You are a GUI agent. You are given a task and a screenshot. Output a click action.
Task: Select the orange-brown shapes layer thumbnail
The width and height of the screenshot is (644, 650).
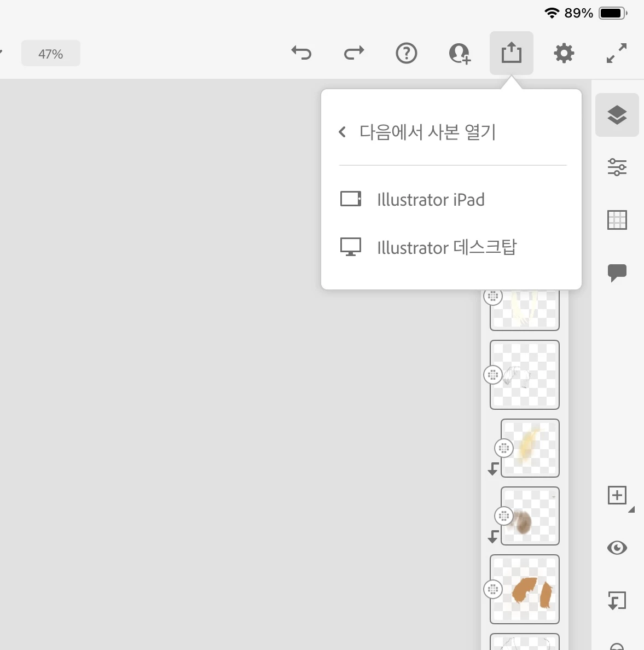pyautogui.click(x=525, y=589)
